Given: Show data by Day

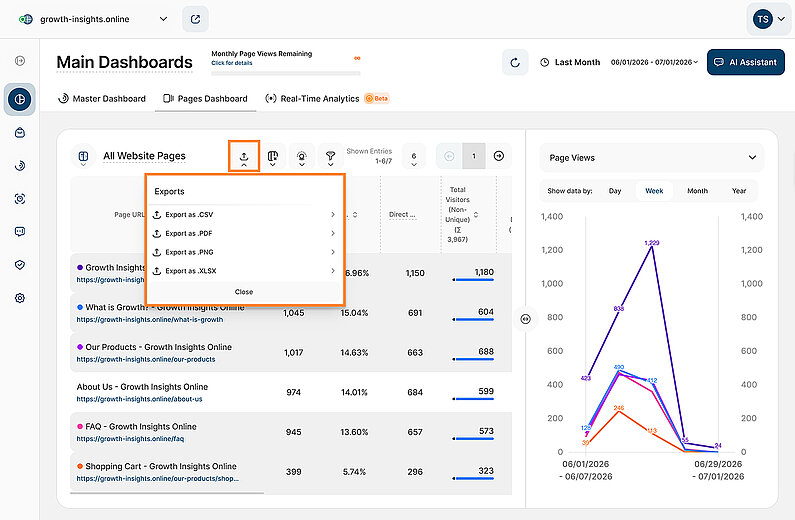Looking at the screenshot, I should pos(615,191).
